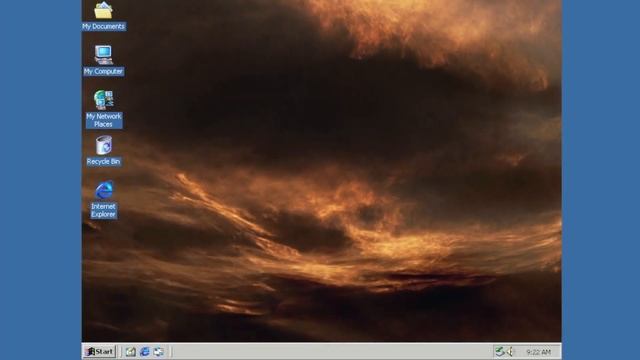640x360 pixels.
Task: Click the "My Documents" label text
Action: [103, 27]
